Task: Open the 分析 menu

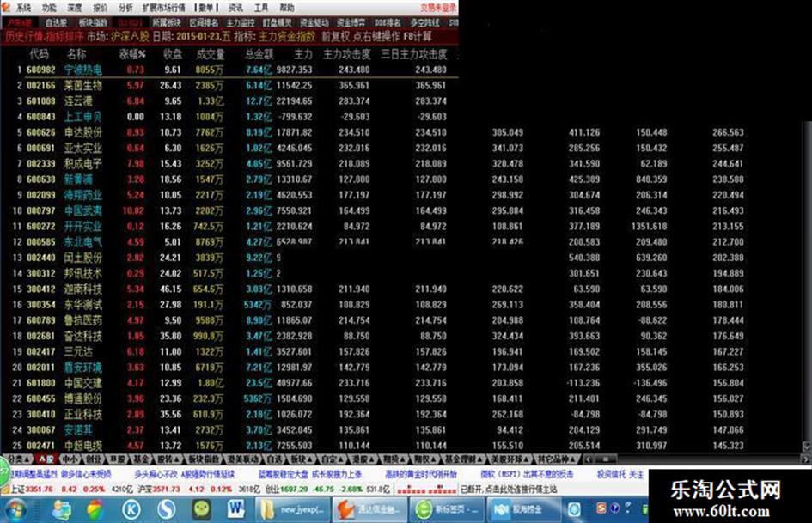Action: 125,7
